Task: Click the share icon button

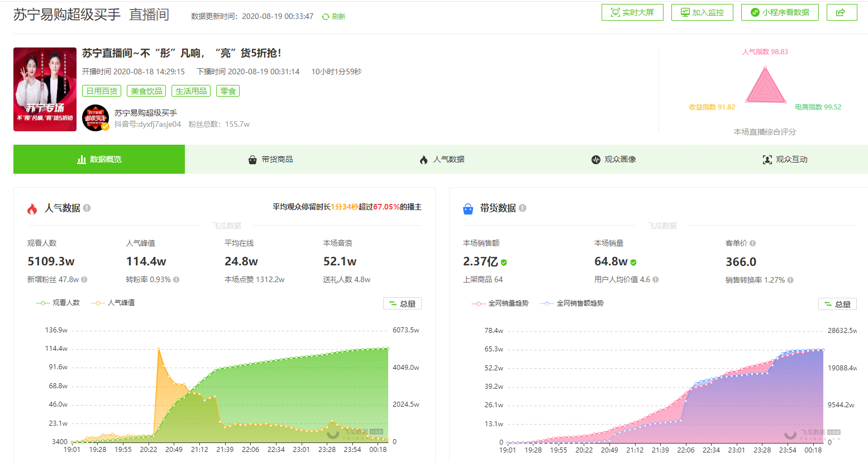Action: point(841,12)
